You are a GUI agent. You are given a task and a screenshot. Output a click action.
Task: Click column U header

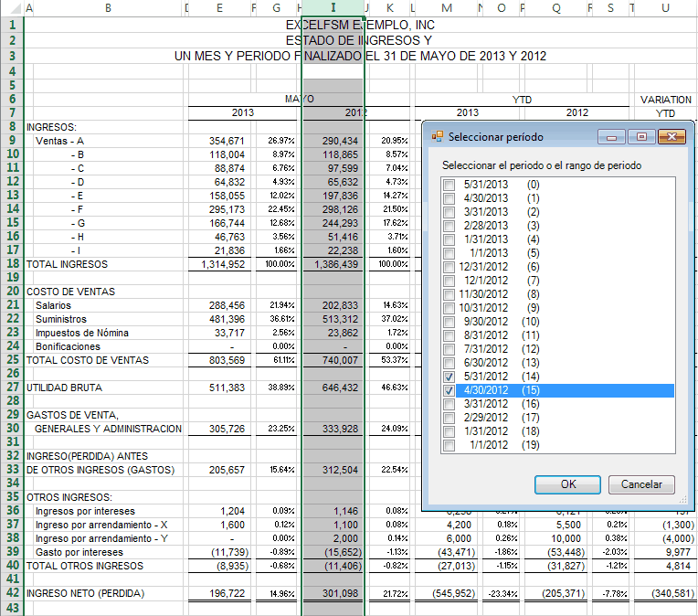coord(664,8)
